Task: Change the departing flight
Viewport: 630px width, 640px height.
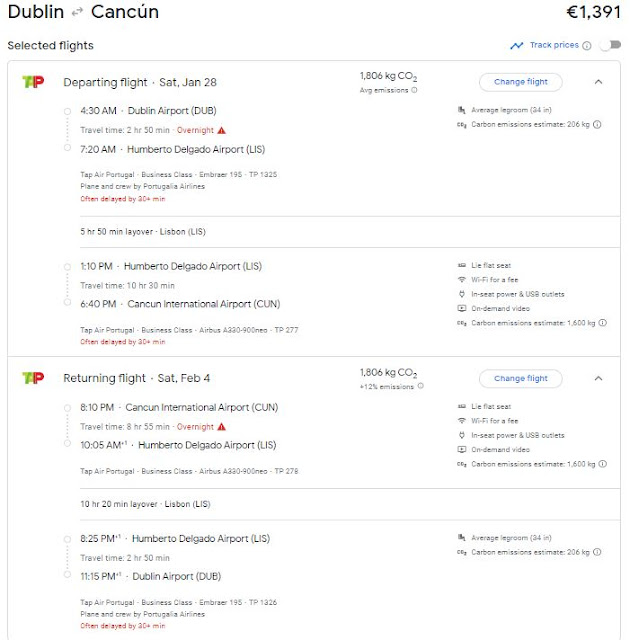Action: [521, 82]
